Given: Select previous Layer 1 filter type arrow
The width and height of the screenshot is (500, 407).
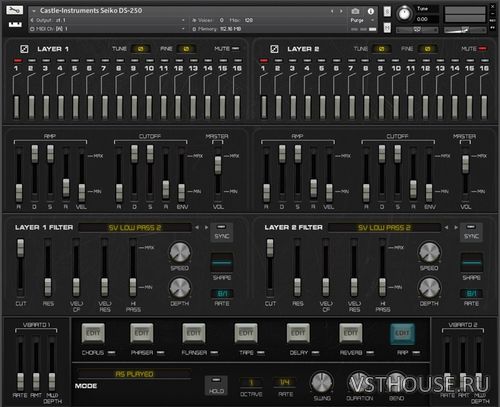Looking at the screenshot, I should click(197, 227).
